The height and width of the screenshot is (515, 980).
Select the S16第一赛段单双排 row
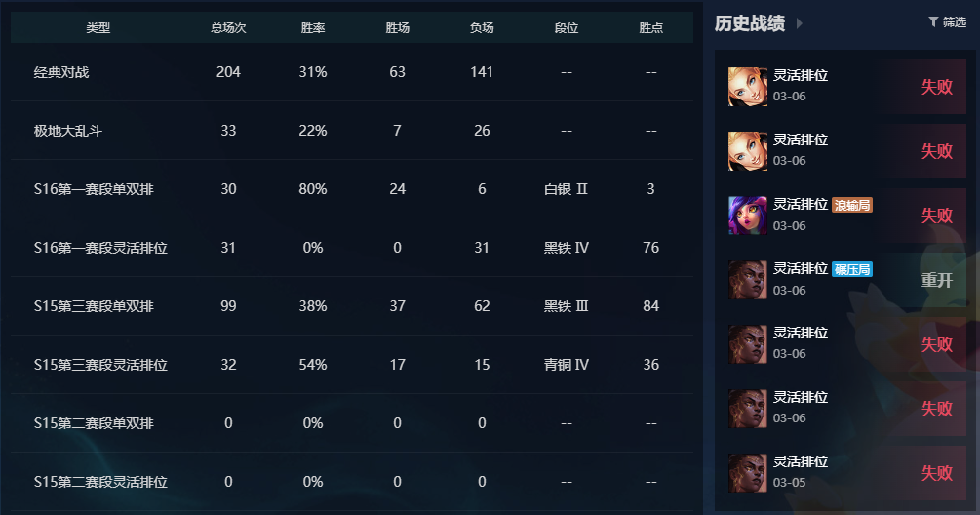pyautogui.click(x=352, y=189)
